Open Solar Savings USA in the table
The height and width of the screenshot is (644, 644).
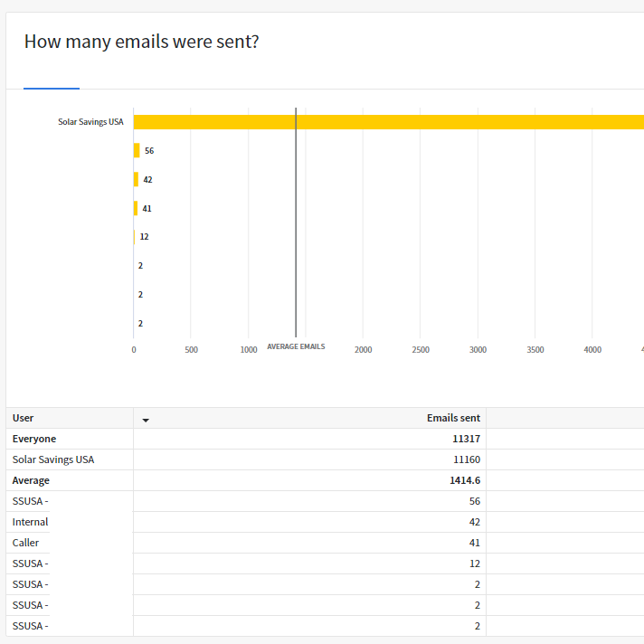(53, 459)
